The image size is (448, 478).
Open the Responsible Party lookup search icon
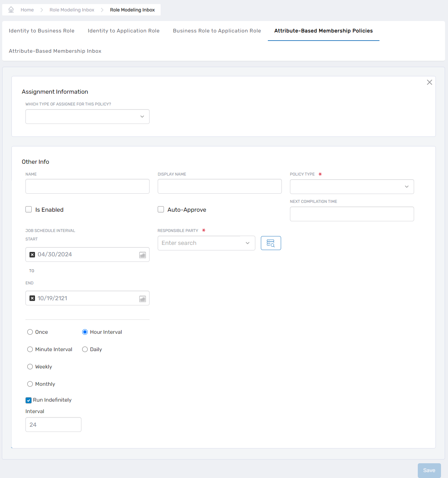tap(271, 243)
